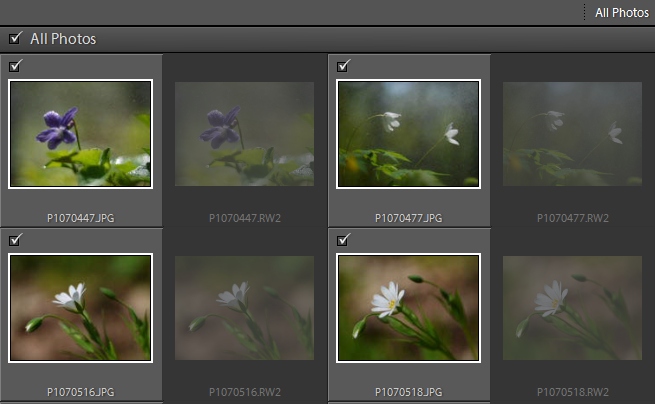Click the P1070477.JPG white flowers thumbnail
The width and height of the screenshot is (655, 404).
click(408, 134)
